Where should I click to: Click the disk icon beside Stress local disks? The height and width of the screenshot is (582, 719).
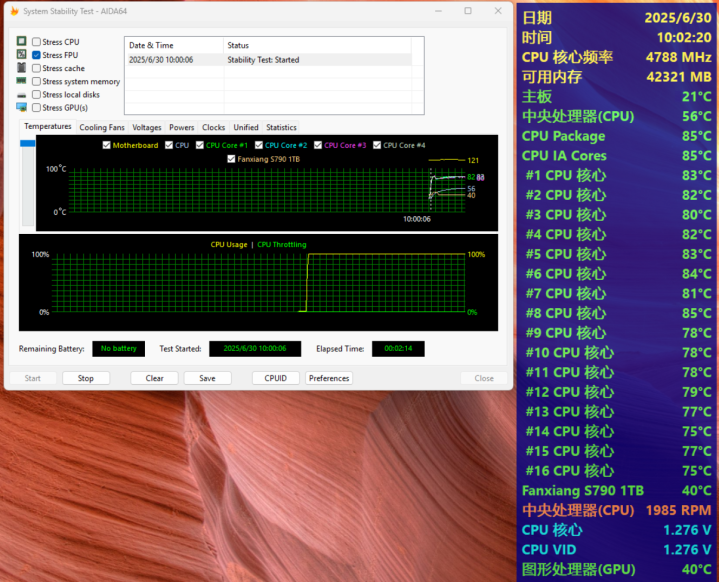point(21,94)
